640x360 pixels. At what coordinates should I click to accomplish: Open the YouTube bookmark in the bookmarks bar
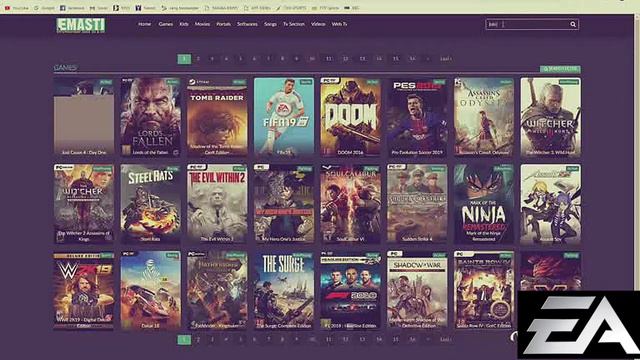(x=16, y=8)
